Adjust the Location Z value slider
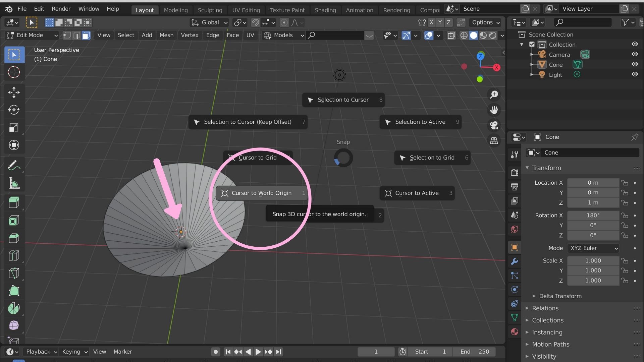The image size is (644, 362). 592,203
